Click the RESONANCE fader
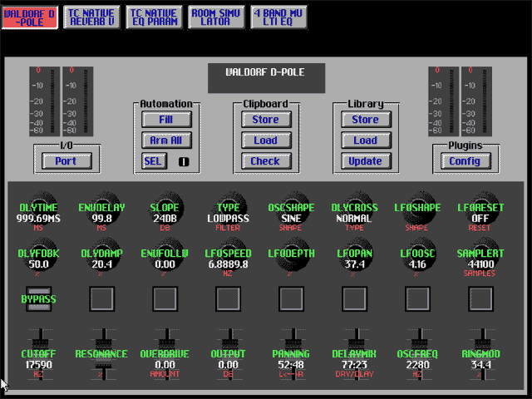 104,354
